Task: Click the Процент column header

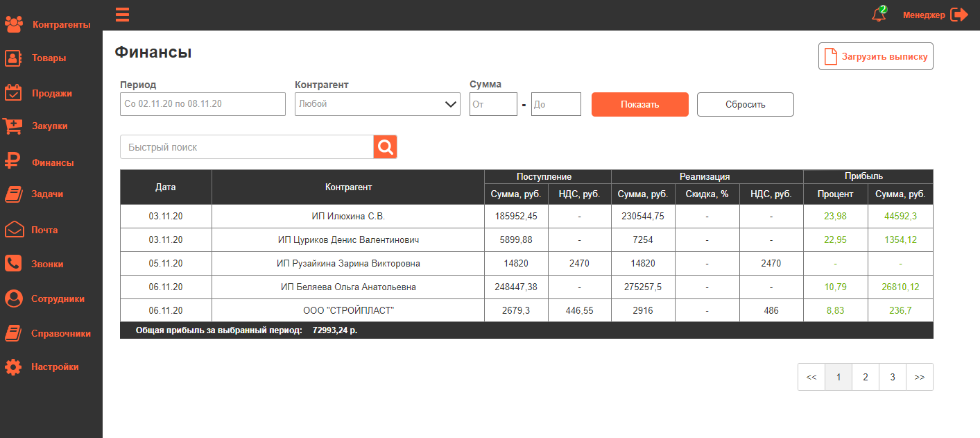Action: (836, 194)
